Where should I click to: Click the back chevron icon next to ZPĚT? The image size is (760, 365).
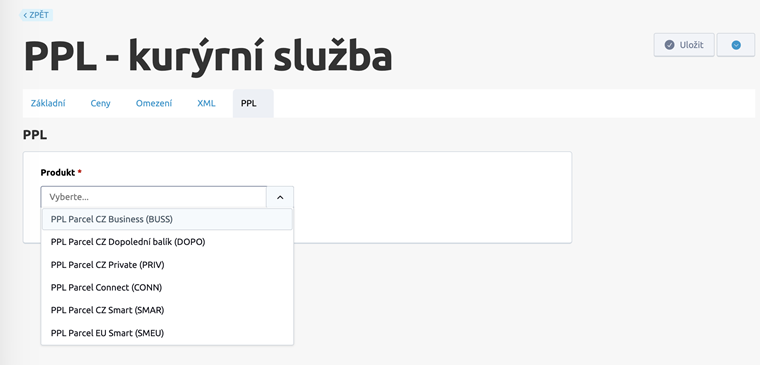point(25,16)
